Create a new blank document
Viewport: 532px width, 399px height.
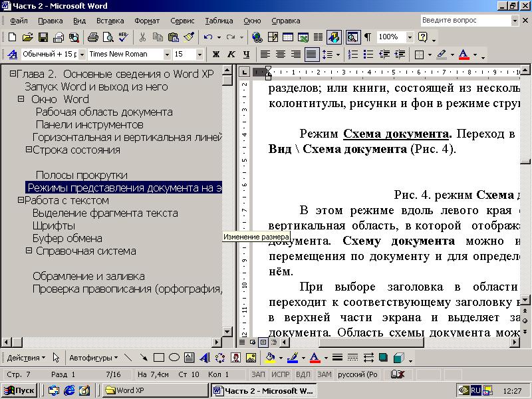(12, 37)
